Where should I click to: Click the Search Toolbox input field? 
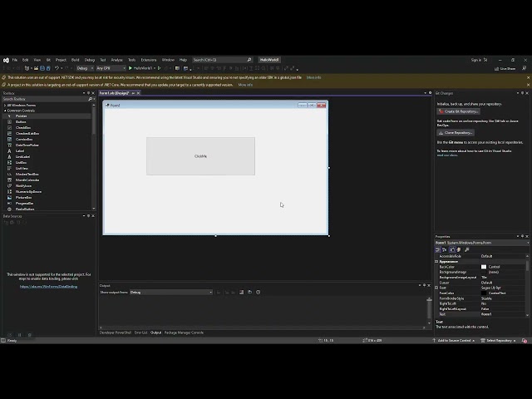coord(45,99)
